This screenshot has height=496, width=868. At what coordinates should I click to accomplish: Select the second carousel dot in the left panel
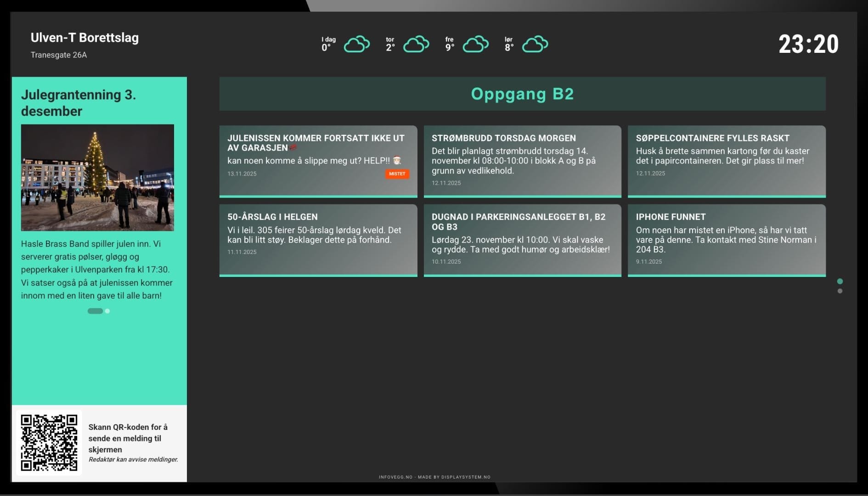(x=107, y=311)
